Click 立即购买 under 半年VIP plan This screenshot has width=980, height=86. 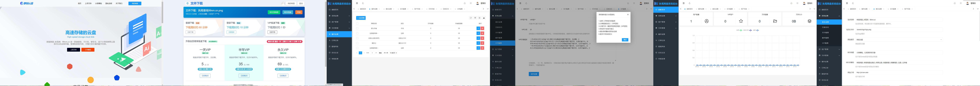[244, 76]
